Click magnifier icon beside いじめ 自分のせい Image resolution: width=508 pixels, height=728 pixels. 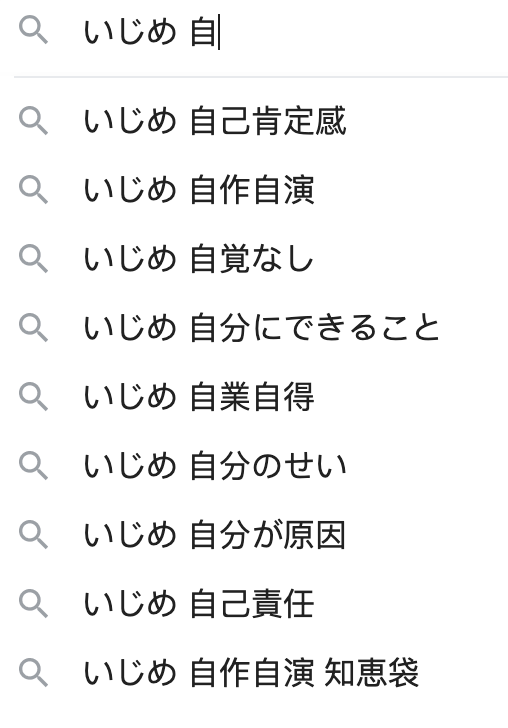[x=33, y=465]
